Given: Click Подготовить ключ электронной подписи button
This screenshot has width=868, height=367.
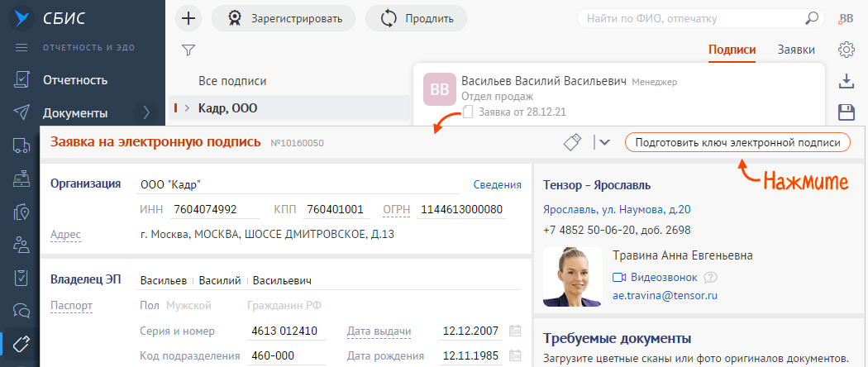Looking at the screenshot, I should tap(737, 142).
